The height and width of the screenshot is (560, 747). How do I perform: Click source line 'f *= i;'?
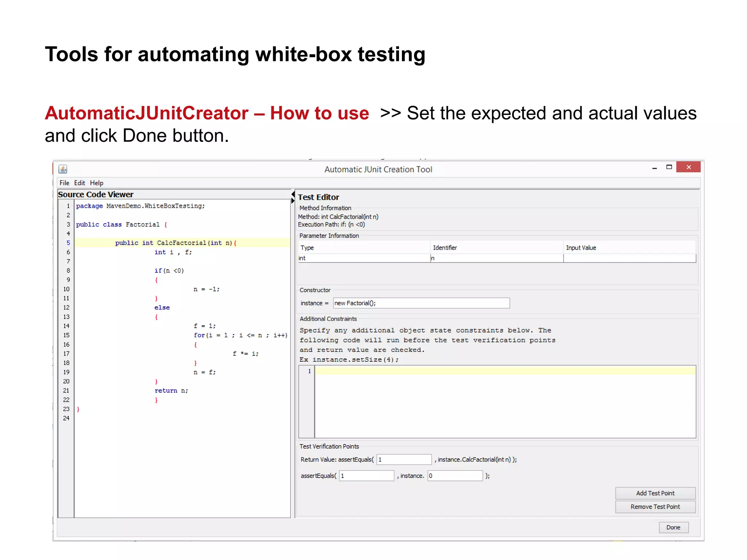pyautogui.click(x=246, y=354)
